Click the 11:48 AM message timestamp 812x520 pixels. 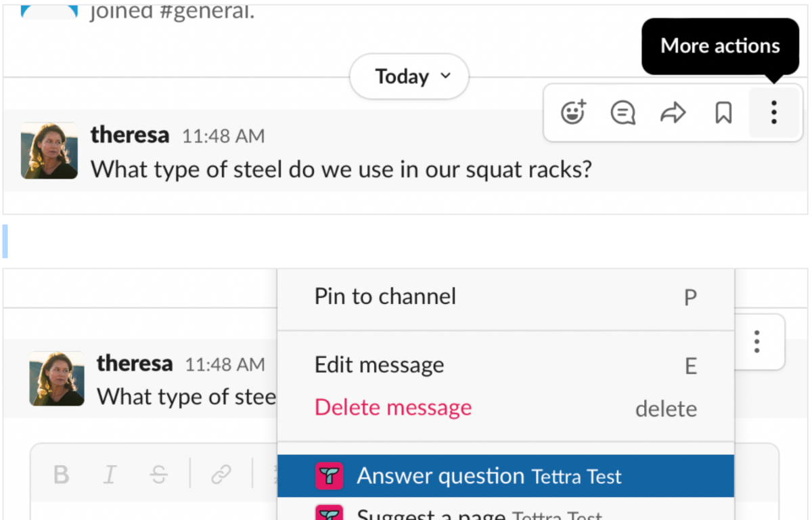coord(223,135)
